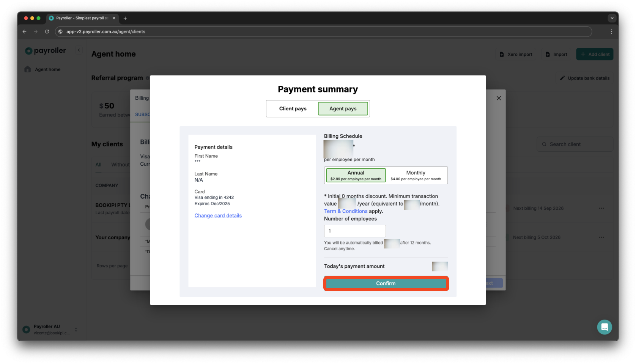Switch payment to Client pays
Viewport: 636px width, 364px height.
click(293, 108)
